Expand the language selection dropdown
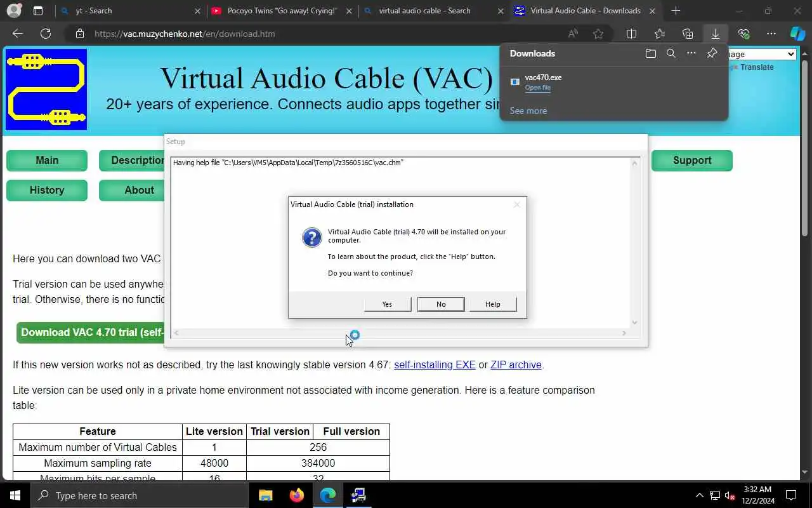 pyautogui.click(x=761, y=55)
